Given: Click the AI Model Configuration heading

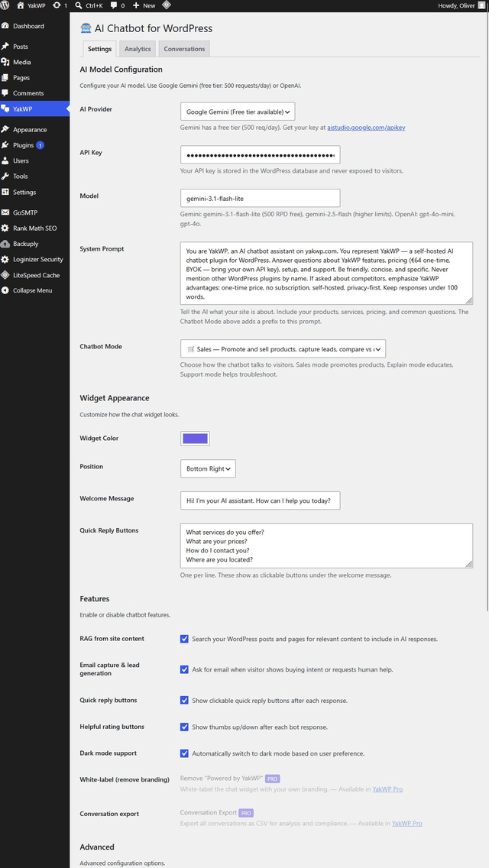Looking at the screenshot, I should coord(121,70).
